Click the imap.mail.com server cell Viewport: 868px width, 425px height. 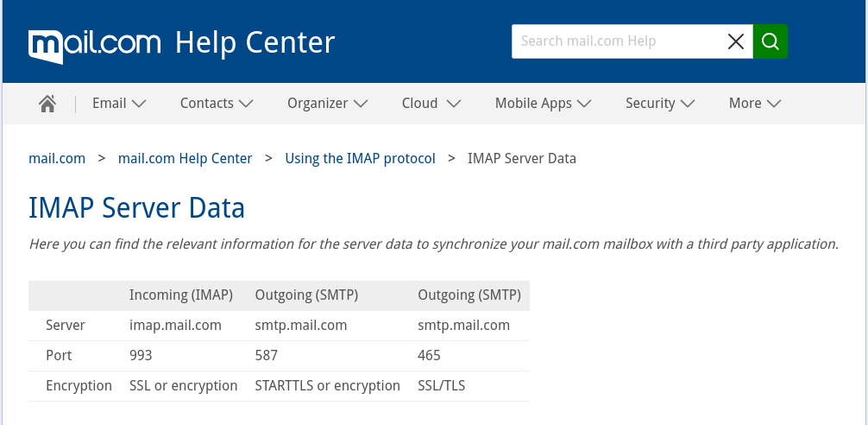175,326
